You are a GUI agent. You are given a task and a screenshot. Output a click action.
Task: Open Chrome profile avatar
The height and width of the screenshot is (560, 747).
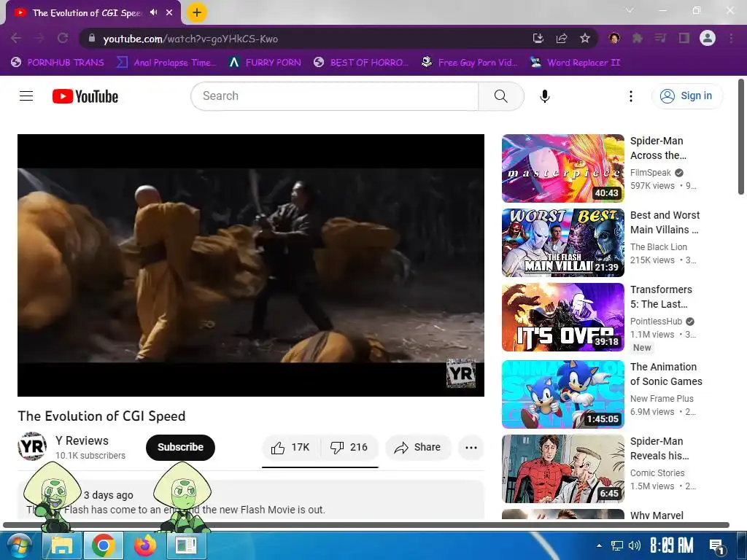tap(708, 38)
